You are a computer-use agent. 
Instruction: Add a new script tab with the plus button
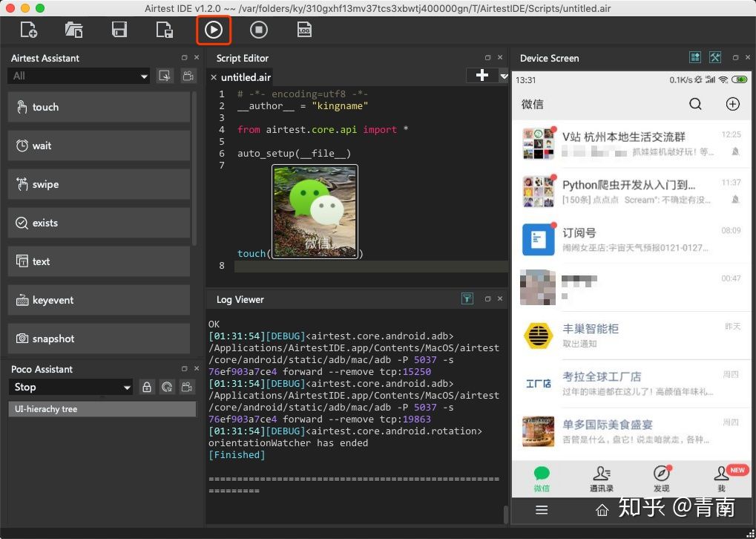pos(482,75)
